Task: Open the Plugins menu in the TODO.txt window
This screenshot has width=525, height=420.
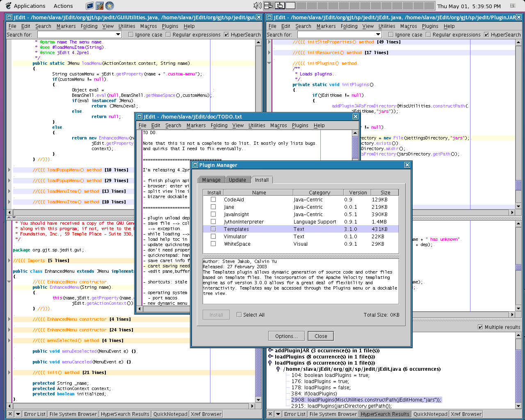Action: [300, 126]
